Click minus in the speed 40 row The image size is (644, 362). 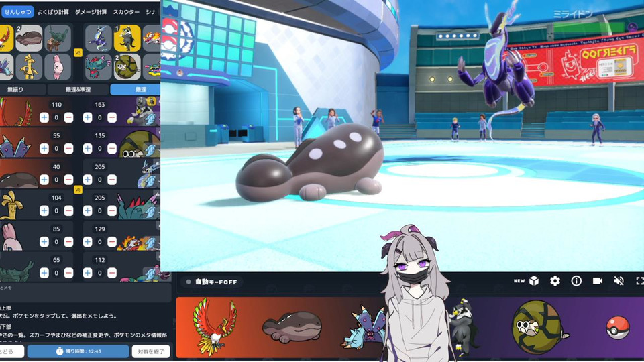68,180
